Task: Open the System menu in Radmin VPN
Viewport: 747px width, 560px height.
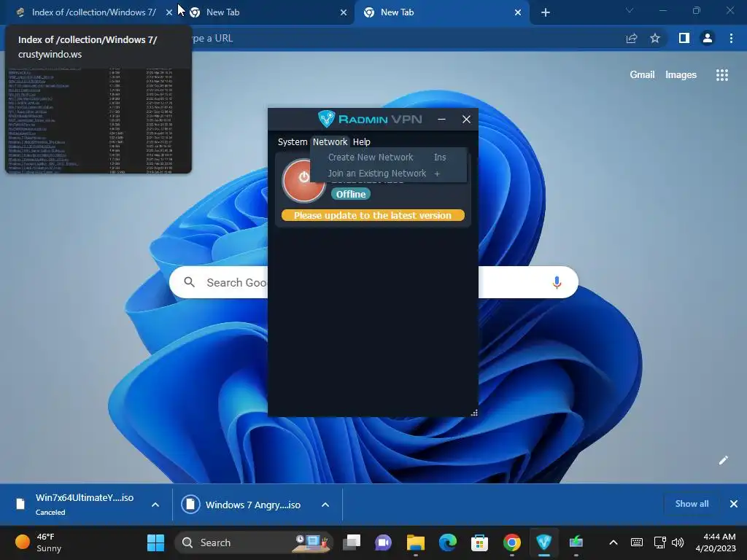Action: 293,142
